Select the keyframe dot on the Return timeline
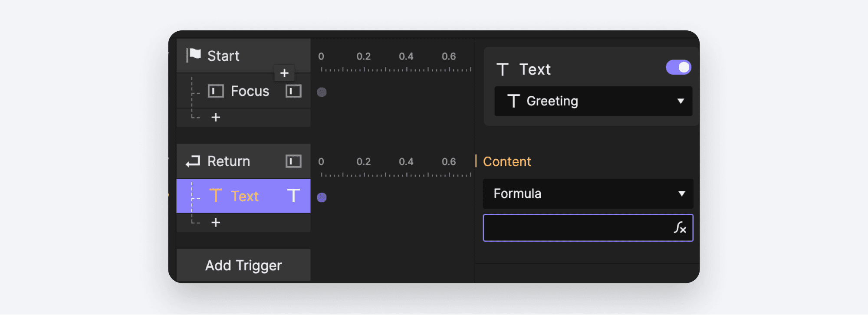The image size is (868, 315). (322, 197)
